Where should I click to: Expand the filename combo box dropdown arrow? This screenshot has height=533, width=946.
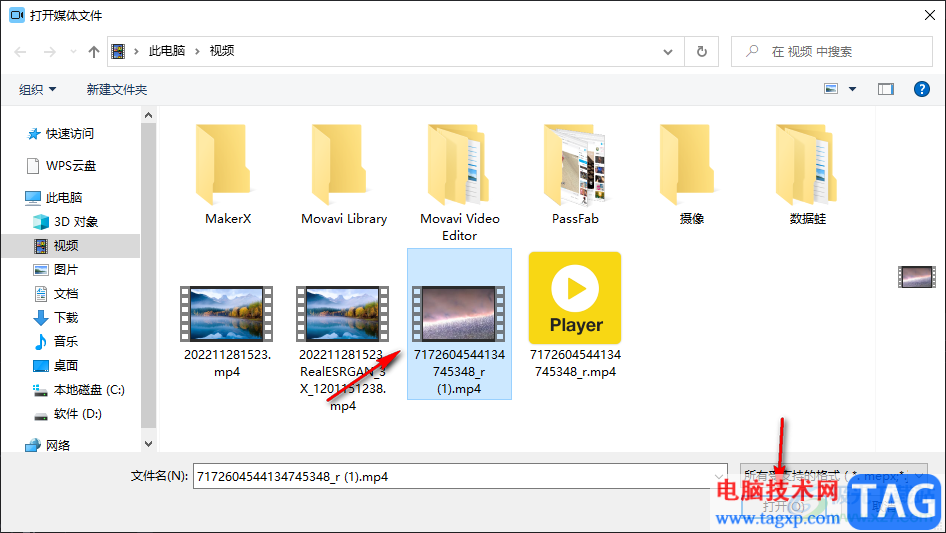tap(719, 476)
